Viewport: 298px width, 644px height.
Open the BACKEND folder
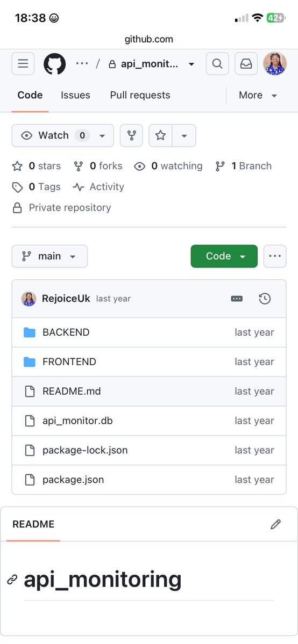[66, 332]
